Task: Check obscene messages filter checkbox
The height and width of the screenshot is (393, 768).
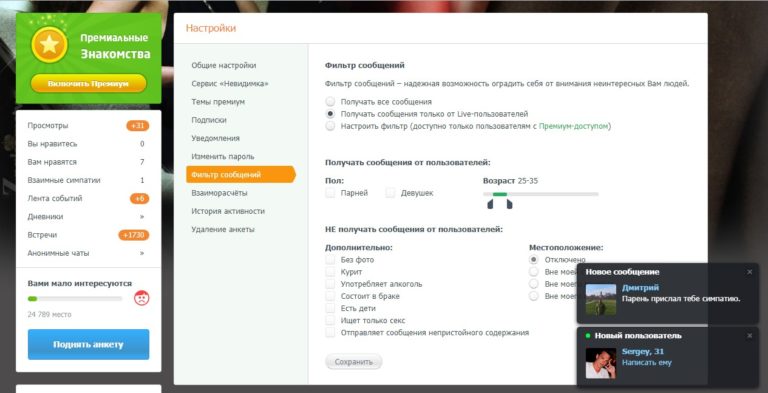Action: [331, 333]
